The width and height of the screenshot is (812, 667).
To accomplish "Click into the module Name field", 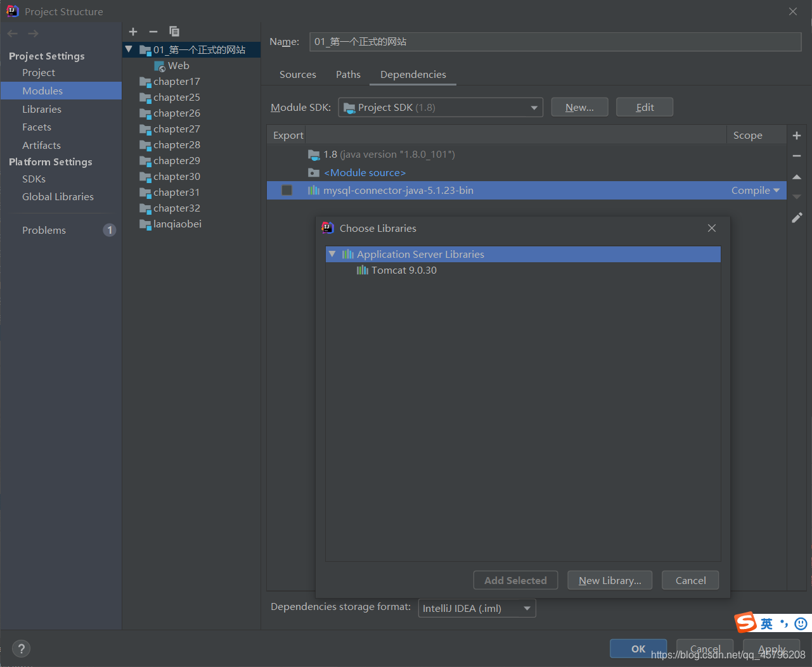I will pos(555,42).
